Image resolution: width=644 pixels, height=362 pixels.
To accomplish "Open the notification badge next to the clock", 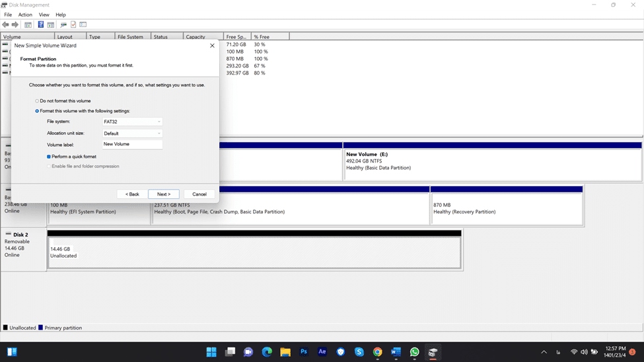I will click(x=632, y=351).
